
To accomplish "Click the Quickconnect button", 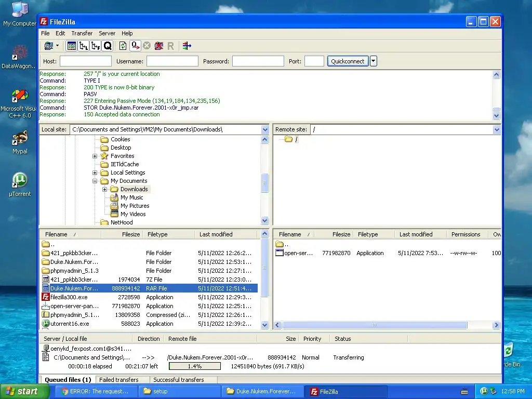I will 348,61.
